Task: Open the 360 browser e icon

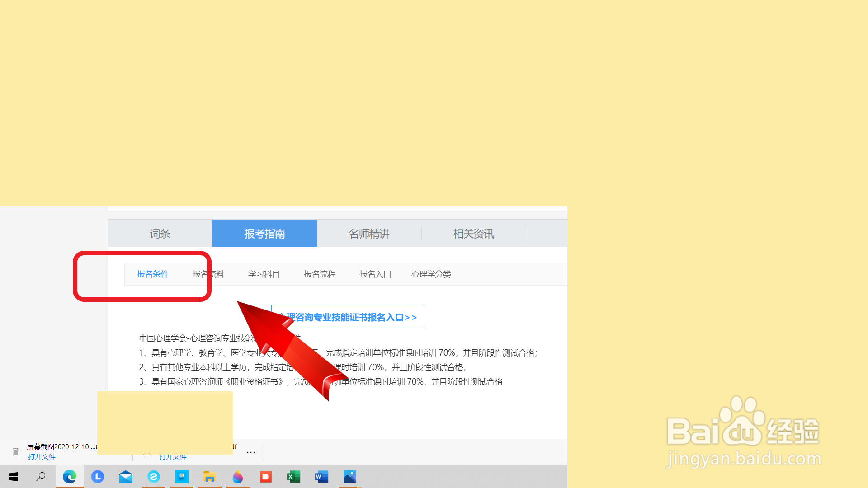Action: coord(154,477)
